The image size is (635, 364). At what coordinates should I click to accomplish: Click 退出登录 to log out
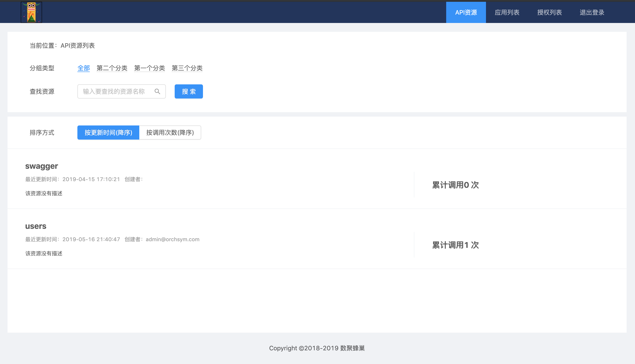point(592,12)
